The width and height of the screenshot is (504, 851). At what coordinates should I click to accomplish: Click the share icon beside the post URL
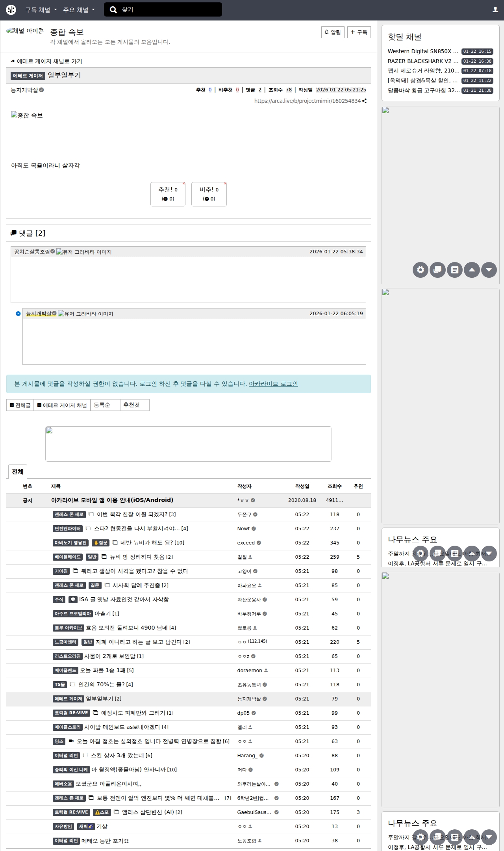coord(365,101)
